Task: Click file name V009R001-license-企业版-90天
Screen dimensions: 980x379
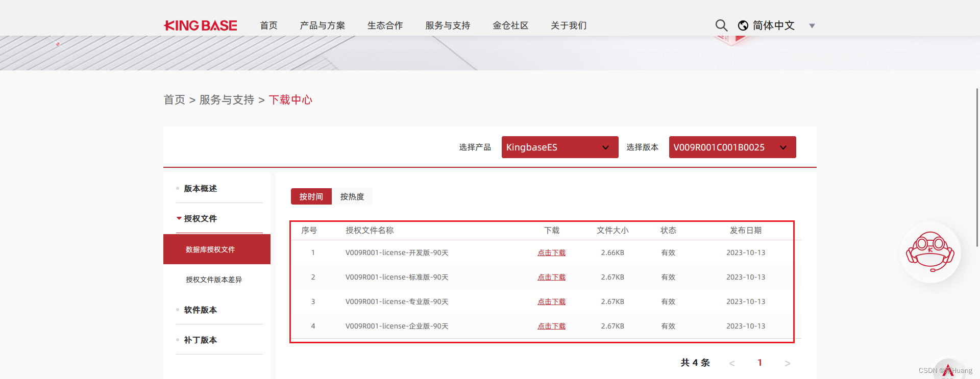Action: pyautogui.click(x=397, y=326)
